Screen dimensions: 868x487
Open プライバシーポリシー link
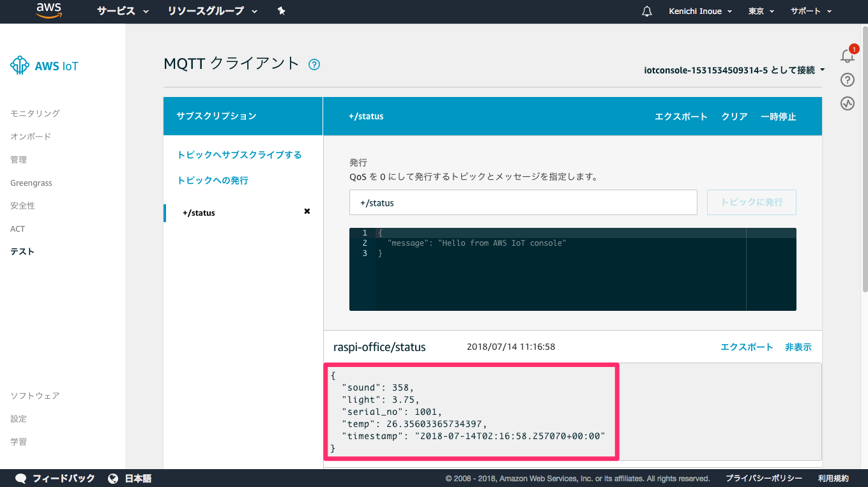[764, 478]
